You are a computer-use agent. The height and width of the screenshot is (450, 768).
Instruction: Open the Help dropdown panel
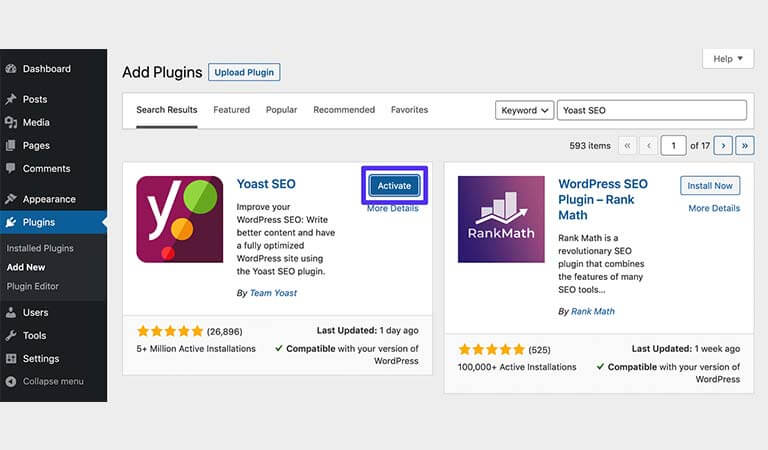(x=727, y=59)
